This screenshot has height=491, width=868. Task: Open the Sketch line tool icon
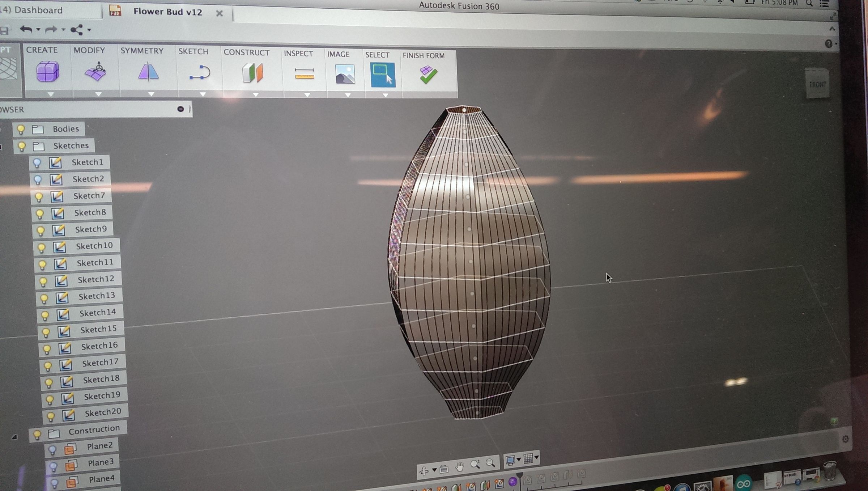[x=200, y=73]
